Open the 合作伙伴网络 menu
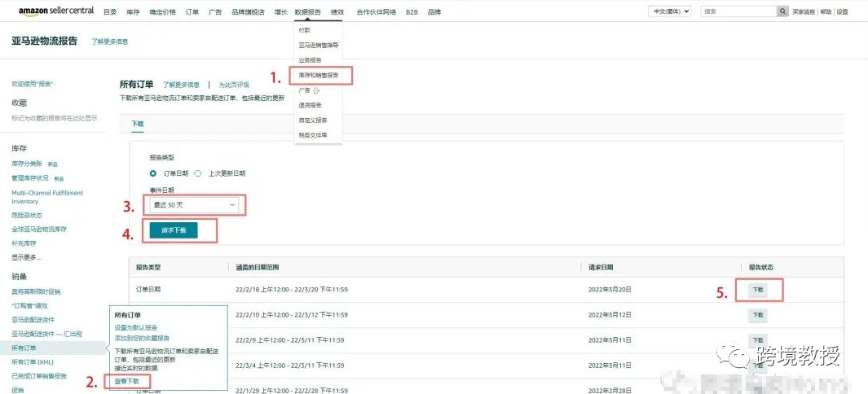This screenshot has width=868, height=394. coord(377,11)
